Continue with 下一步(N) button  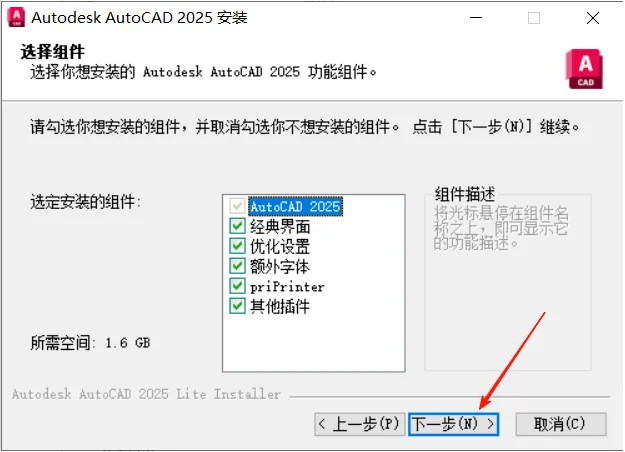coord(453,424)
